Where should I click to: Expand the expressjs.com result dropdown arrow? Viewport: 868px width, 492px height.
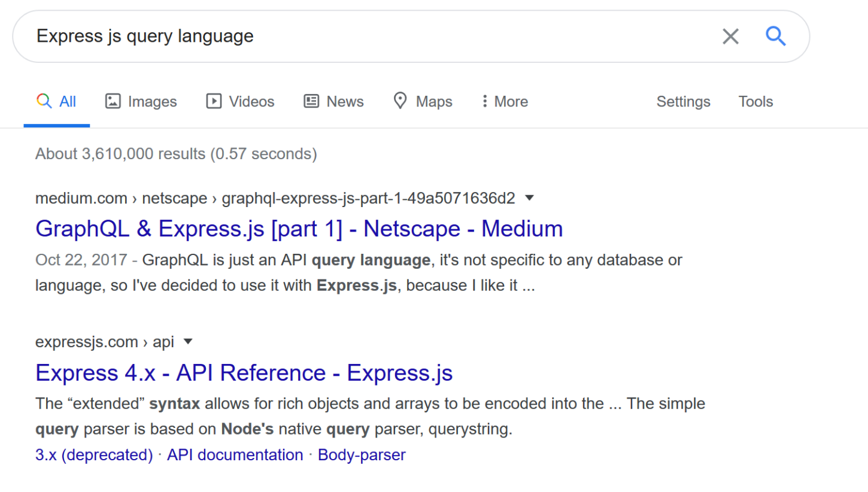tap(188, 342)
